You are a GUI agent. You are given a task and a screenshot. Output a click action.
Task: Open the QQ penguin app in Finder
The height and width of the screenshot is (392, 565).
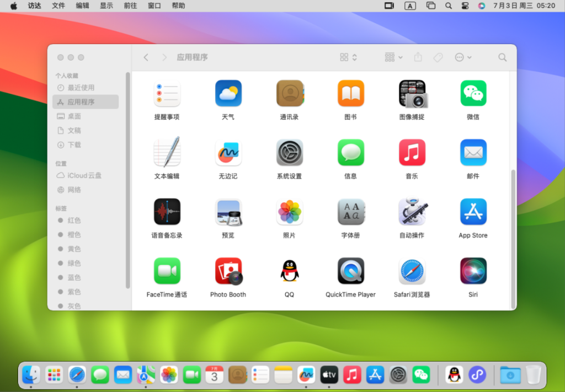(289, 271)
